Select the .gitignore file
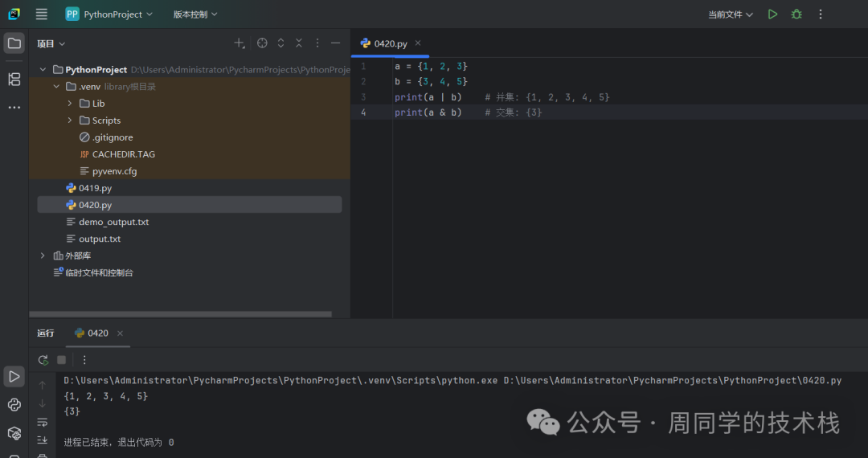This screenshot has height=458, width=868. tap(106, 137)
